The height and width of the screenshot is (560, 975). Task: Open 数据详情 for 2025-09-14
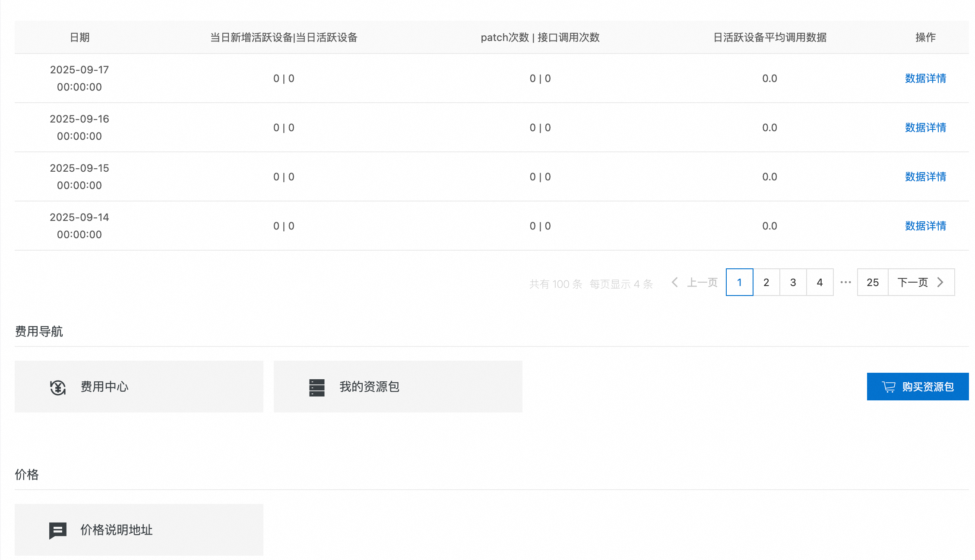(925, 226)
